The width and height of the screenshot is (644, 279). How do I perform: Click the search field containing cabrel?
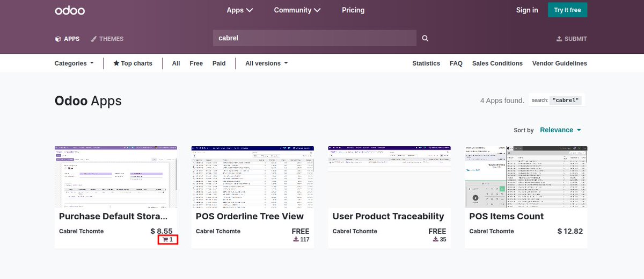click(x=314, y=38)
